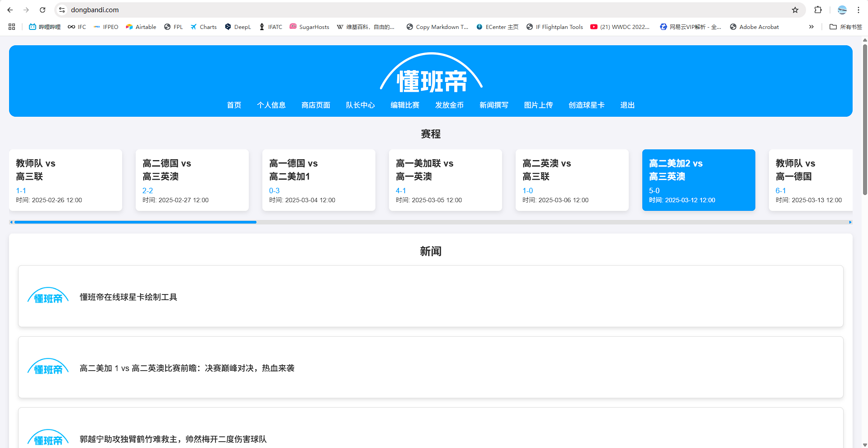The width and height of the screenshot is (868, 448).
Task: Click logo thumbnail beside 球星卡绘制工具 news
Action: click(x=48, y=295)
